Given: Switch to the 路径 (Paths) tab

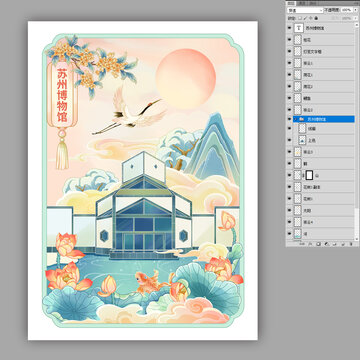Looking at the screenshot, I should [313, 3].
